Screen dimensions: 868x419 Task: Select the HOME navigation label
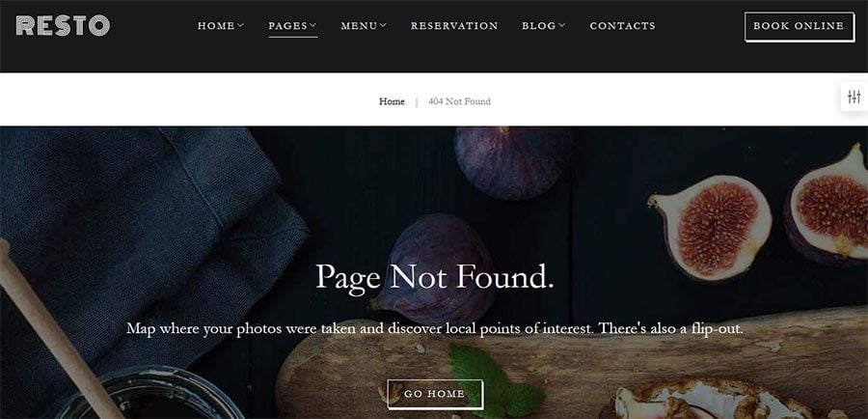(216, 25)
